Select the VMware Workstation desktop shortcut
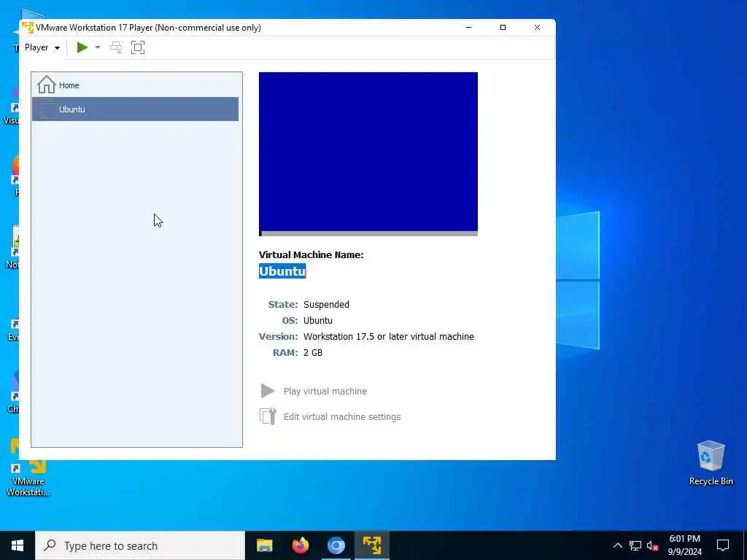 coord(28,467)
